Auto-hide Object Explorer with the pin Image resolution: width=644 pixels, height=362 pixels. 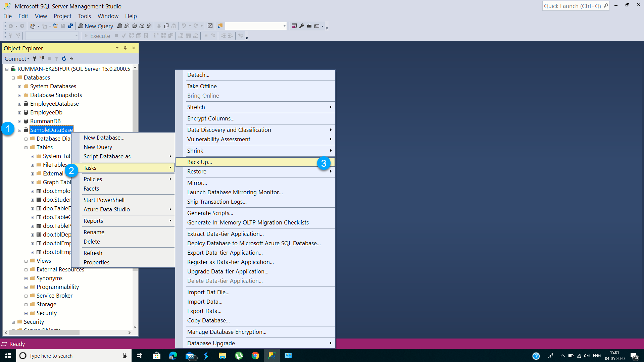point(125,48)
